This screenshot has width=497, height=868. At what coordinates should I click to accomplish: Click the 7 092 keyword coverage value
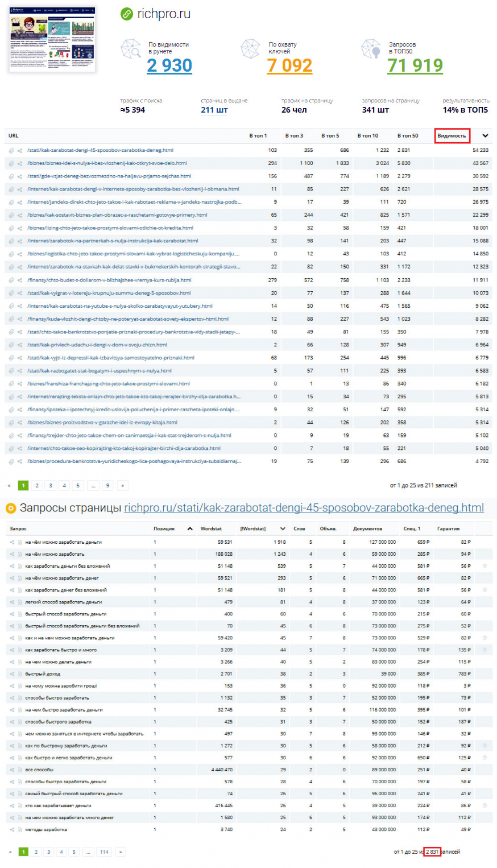290,65
